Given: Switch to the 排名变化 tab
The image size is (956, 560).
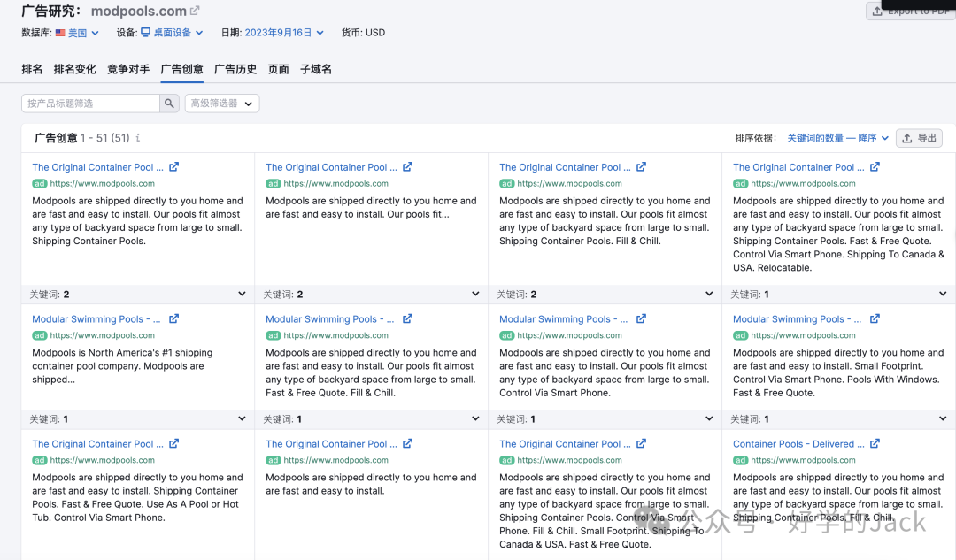Looking at the screenshot, I should 74,70.
